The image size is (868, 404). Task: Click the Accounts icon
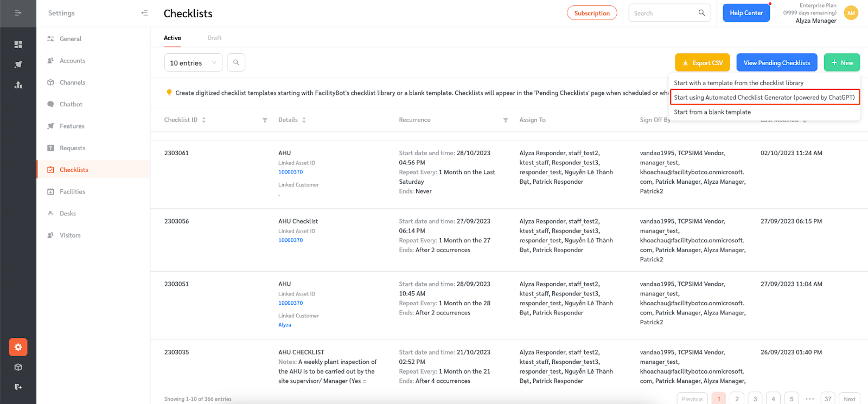[x=50, y=61]
